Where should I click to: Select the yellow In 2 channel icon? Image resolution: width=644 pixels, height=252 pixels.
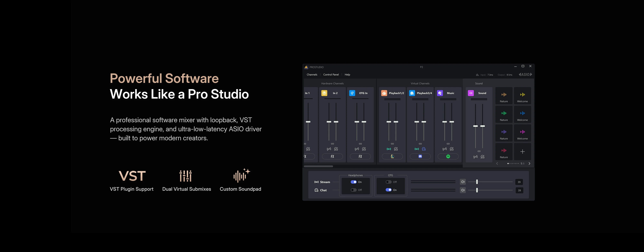pos(324,93)
